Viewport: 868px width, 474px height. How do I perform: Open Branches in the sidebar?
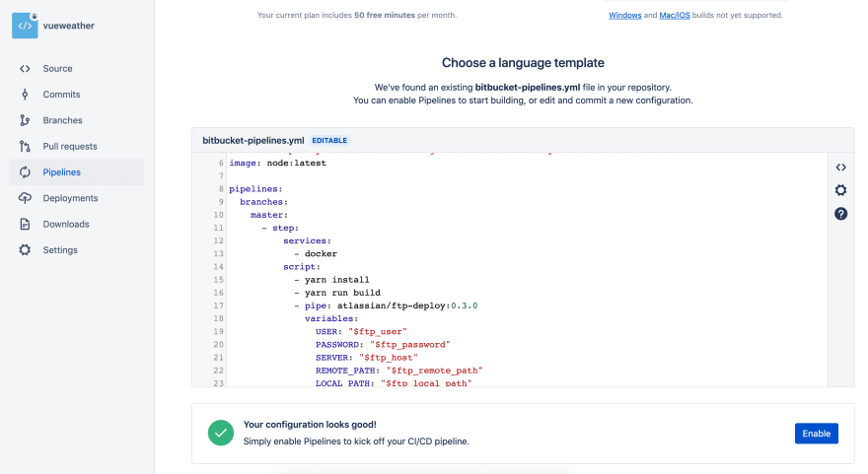tap(77, 120)
